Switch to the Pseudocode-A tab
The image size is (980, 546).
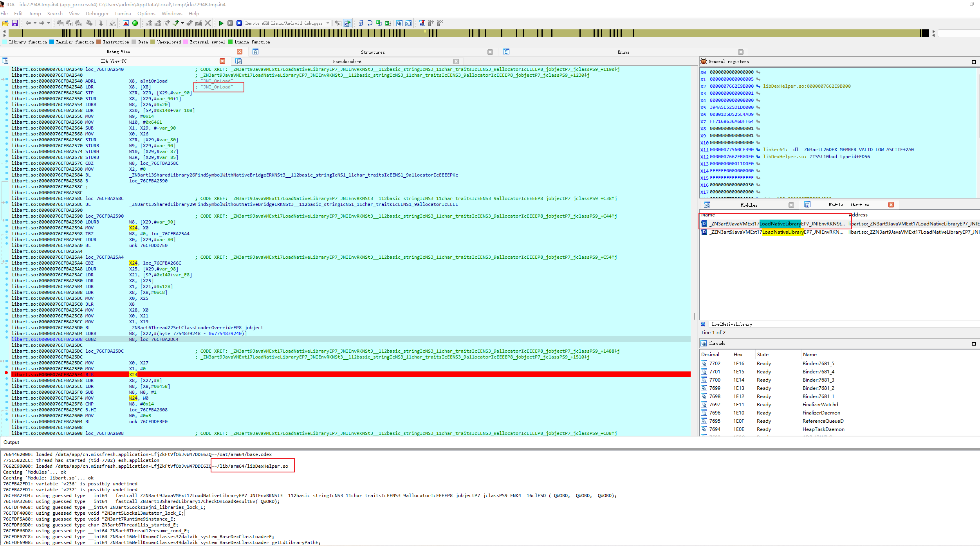click(x=347, y=61)
